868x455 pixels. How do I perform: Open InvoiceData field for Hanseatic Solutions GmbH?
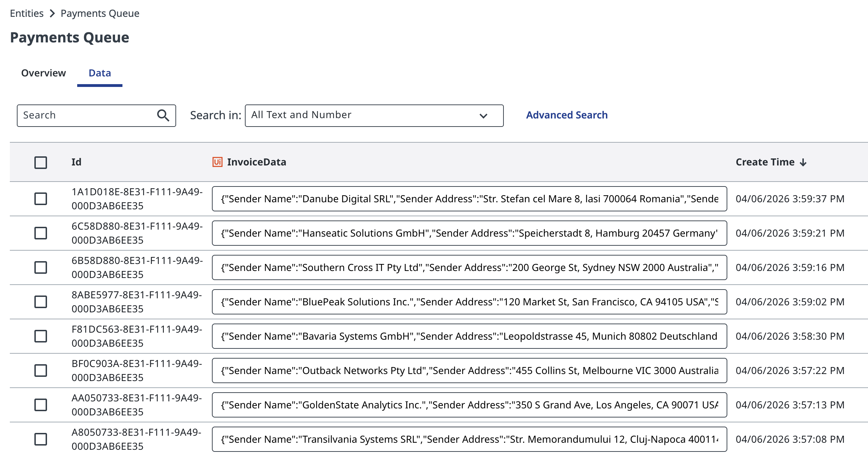(469, 233)
